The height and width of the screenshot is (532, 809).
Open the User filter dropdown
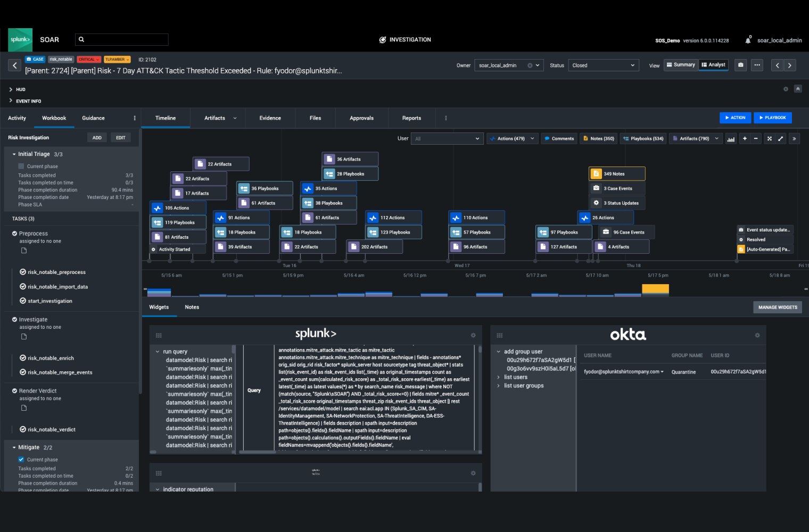pos(447,139)
